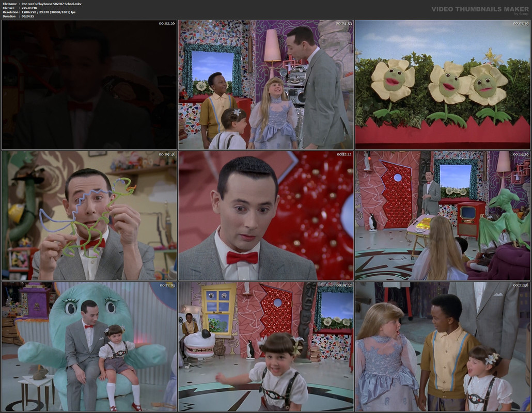Select the chair thumbnail at 00:17:05
Screen dimensions: 532x413
[x=89, y=346]
